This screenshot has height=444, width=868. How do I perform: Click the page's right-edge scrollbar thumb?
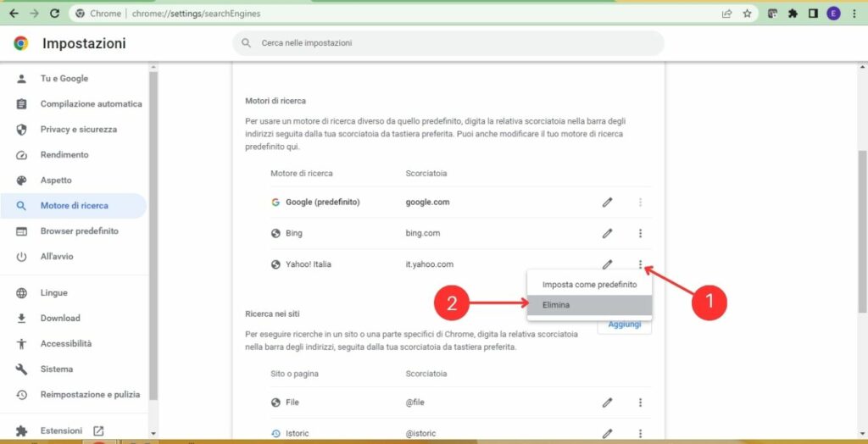pos(862,231)
